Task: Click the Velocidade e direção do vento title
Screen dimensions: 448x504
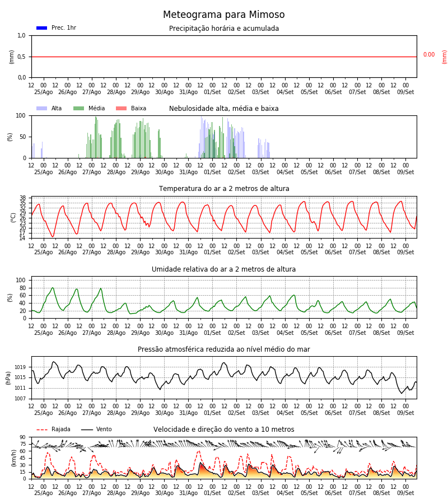Action: 223,430
